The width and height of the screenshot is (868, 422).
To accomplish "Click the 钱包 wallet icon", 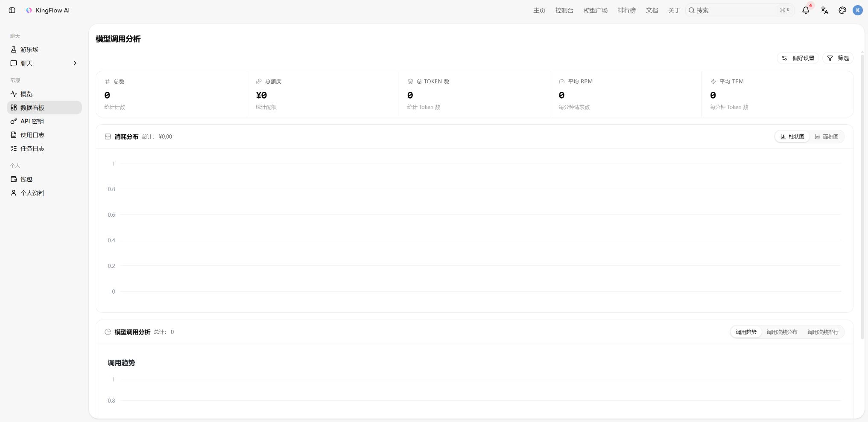I will click(14, 179).
